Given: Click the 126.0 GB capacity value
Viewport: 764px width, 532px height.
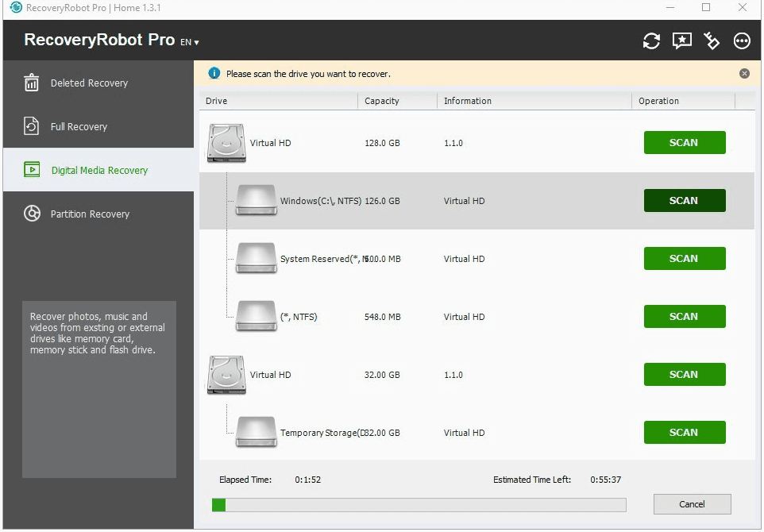Looking at the screenshot, I should (382, 201).
